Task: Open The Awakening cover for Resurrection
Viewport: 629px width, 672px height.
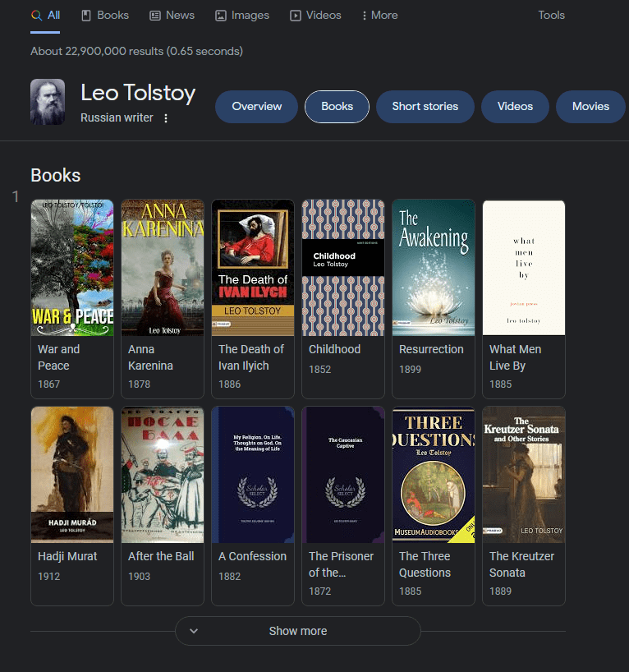Action: (434, 268)
